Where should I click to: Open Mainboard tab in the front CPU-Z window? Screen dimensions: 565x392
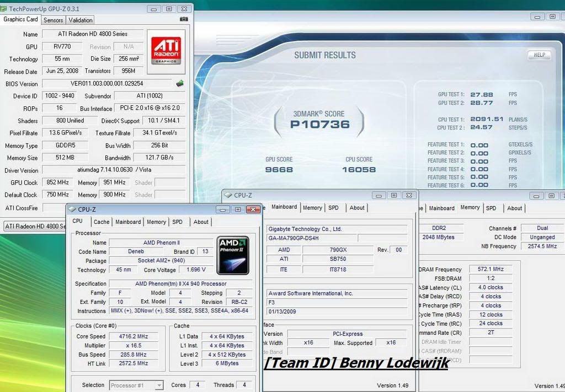(x=128, y=222)
